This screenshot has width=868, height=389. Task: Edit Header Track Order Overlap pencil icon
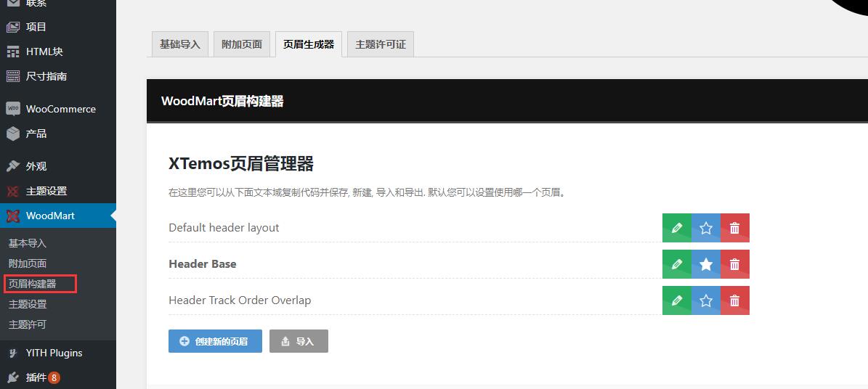[676, 300]
